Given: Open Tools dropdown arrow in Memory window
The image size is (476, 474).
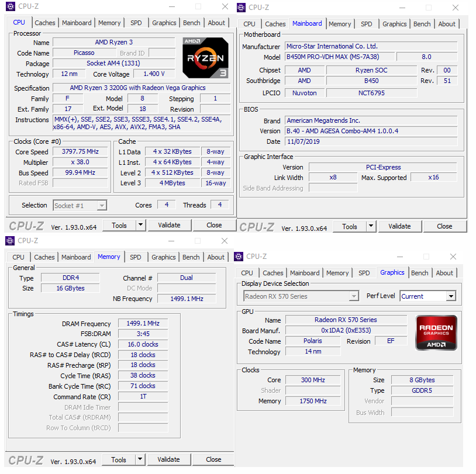Looking at the screenshot, I should pos(140,459).
